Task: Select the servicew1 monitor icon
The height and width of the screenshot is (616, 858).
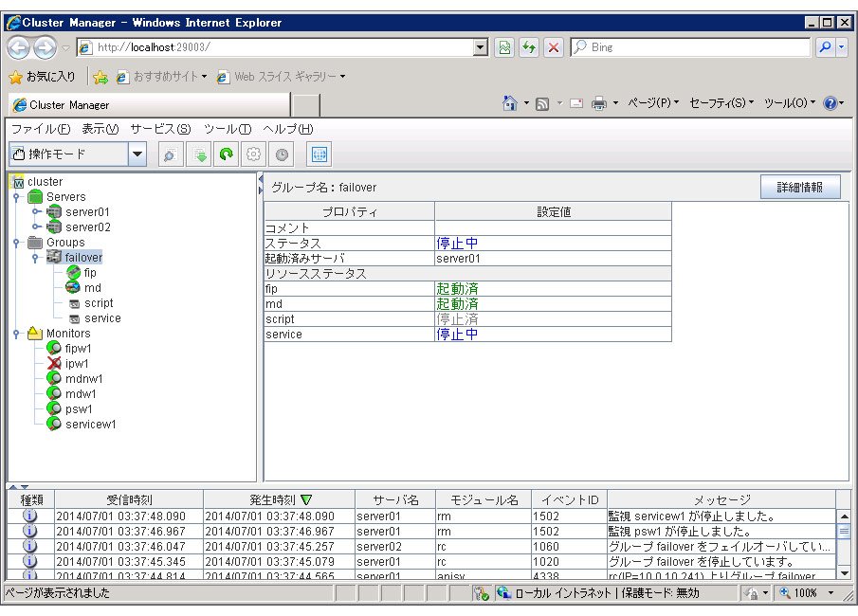Action: [x=54, y=424]
